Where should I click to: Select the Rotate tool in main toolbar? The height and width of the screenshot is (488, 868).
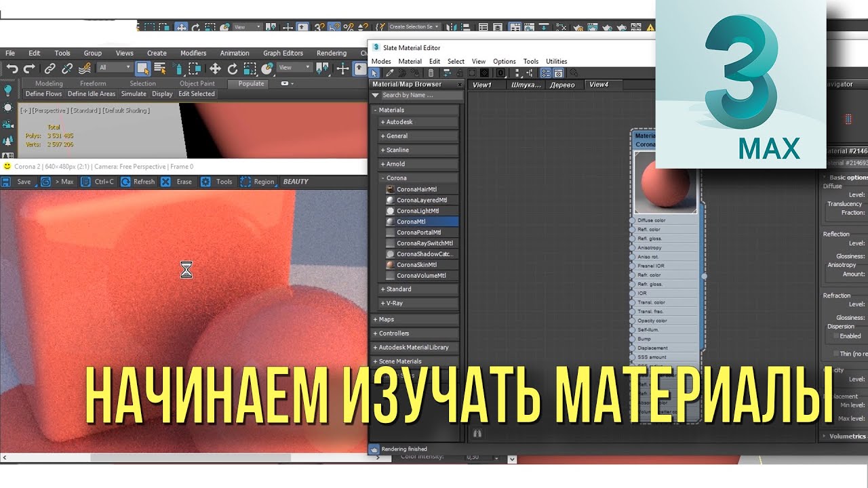tap(233, 68)
